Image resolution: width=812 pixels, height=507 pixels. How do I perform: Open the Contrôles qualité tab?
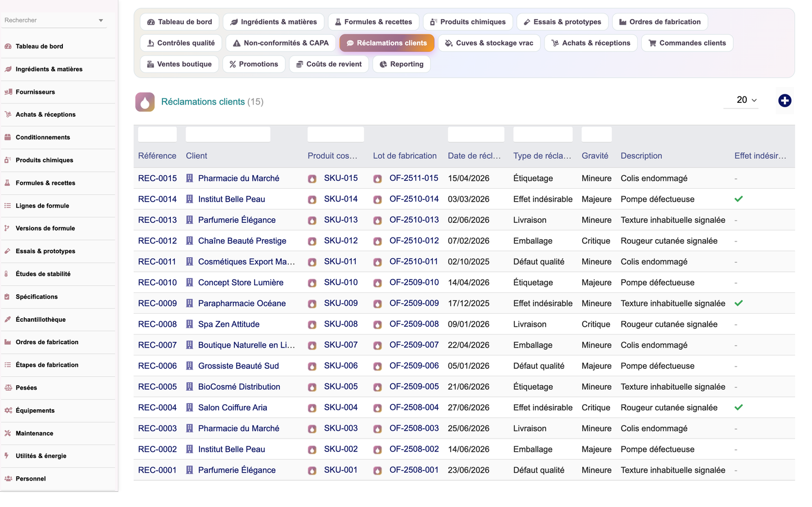(181, 43)
